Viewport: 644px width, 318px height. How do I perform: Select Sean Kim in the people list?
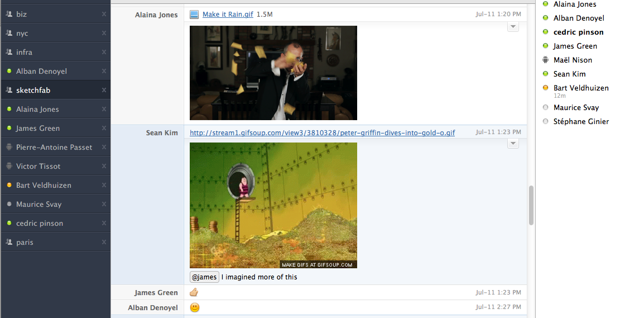coord(569,74)
